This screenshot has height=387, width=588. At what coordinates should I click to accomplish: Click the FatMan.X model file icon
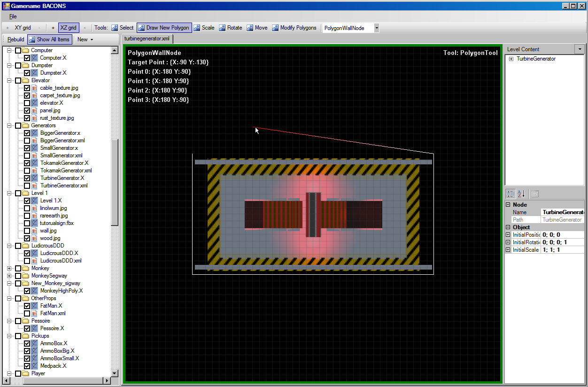[34, 306]
